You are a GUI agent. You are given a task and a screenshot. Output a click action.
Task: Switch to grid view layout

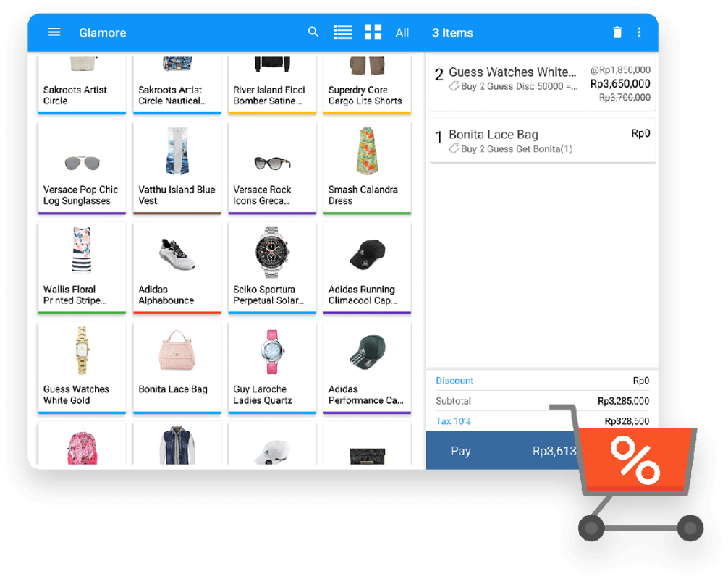(373, 32)
